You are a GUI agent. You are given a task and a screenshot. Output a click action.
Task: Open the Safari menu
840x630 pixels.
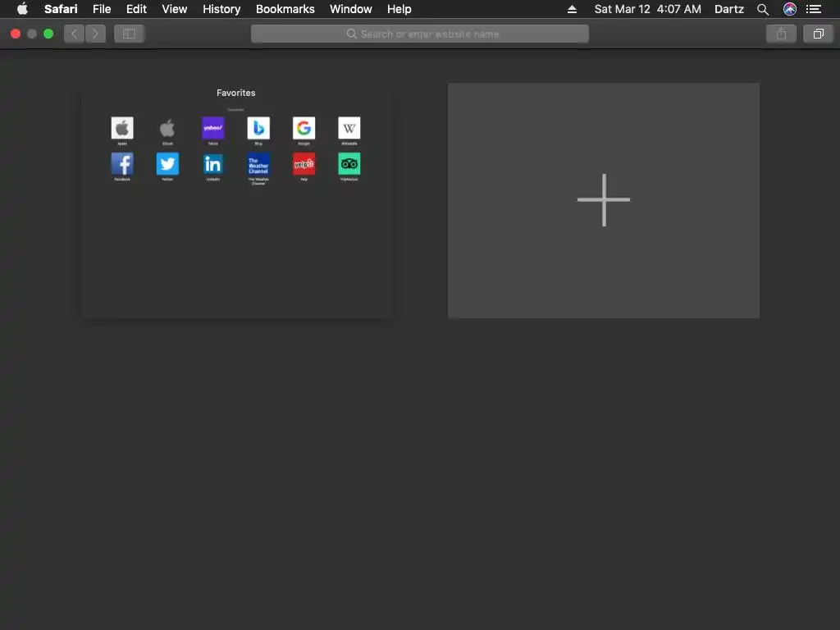[61, 9]
